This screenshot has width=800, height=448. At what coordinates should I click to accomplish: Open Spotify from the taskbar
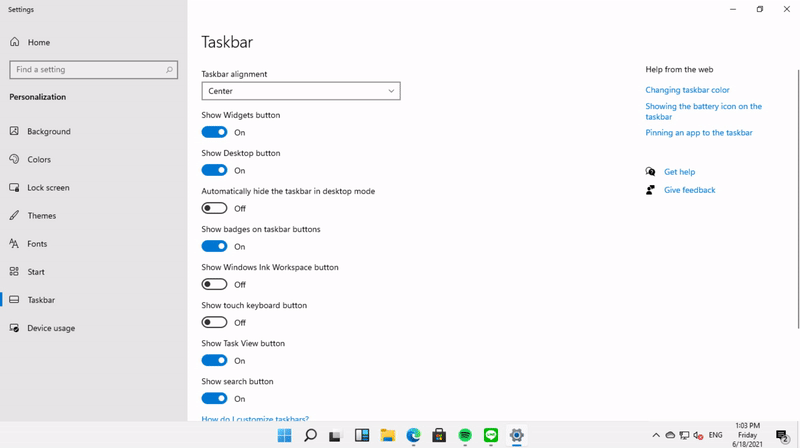pos(465,435)
